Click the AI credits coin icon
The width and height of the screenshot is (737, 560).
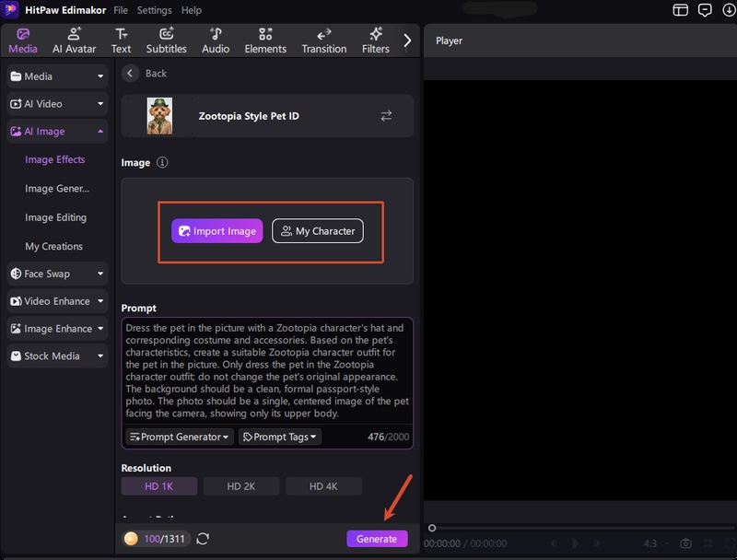click(x=131, y=539)
